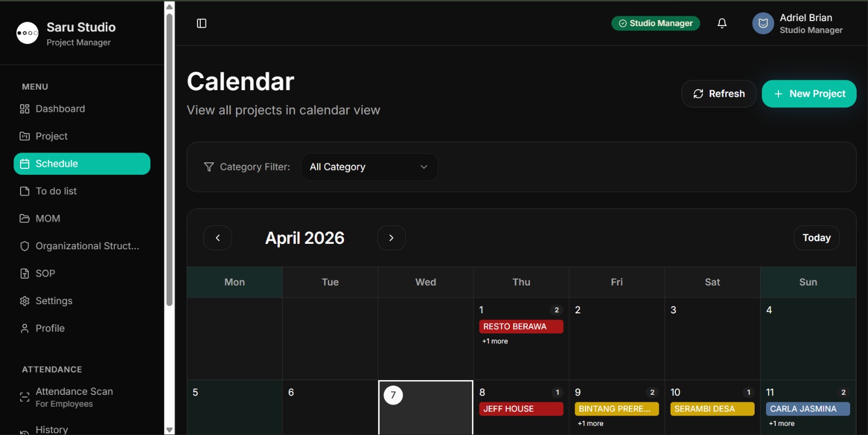This screenshot has width=868, height=435.
Task: Click the plus icon in New Project
Action: (x=778, y=94)
